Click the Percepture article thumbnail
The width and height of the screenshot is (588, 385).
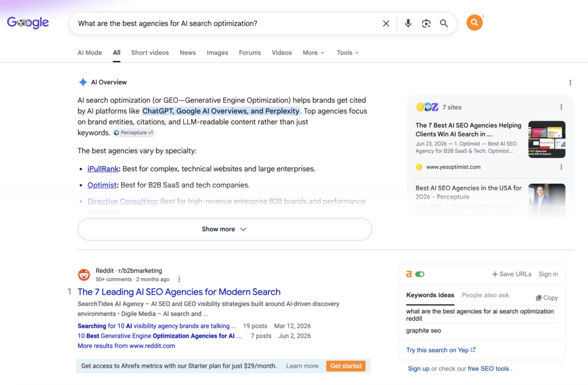547,200
